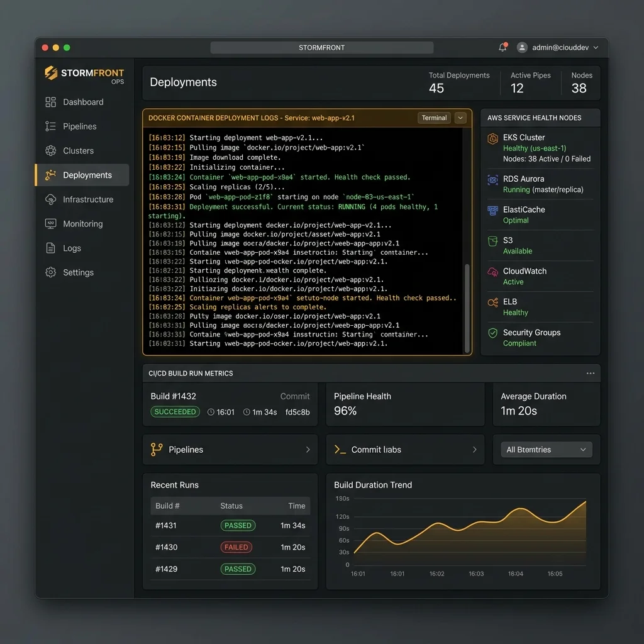The image size is (644, 644).
Task: Click the Settings gear icon
Action: tap(50, 272)
